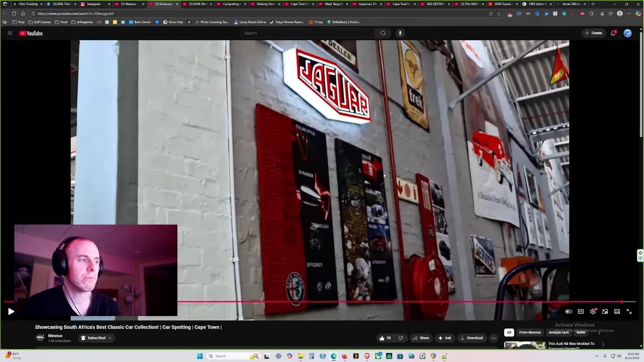Select the From Mexnus filter chip
Screen dimensions: 644x362
click(530, 332)
